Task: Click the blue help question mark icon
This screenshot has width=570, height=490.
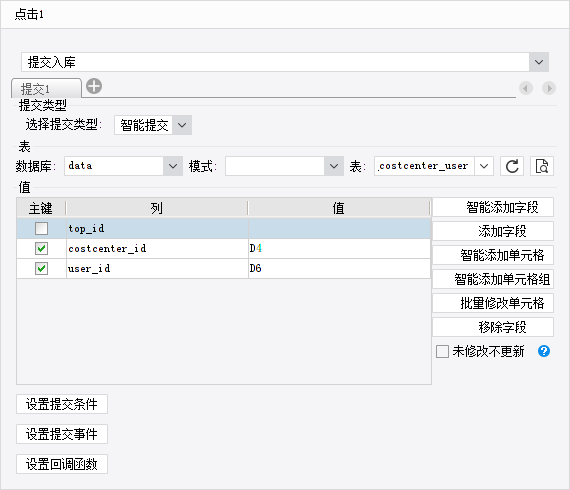Action: pyautogui.click(x=544, y=351)
